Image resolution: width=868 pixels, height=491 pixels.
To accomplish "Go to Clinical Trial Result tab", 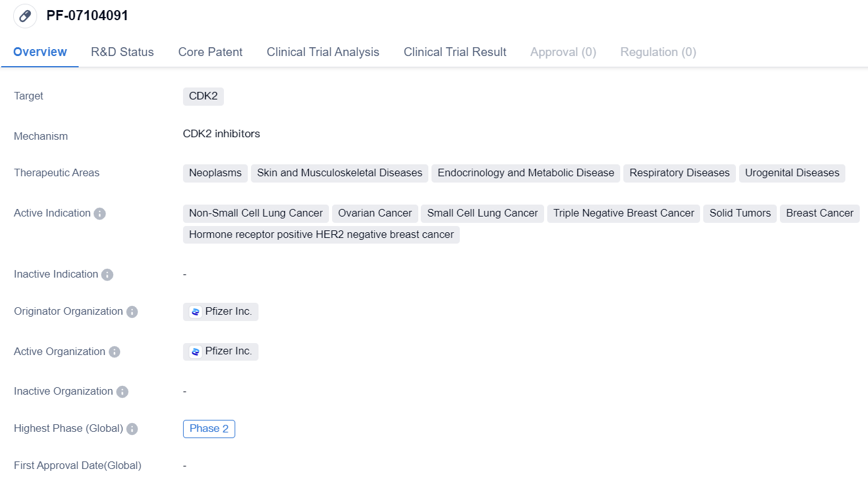I will [455, 52].
